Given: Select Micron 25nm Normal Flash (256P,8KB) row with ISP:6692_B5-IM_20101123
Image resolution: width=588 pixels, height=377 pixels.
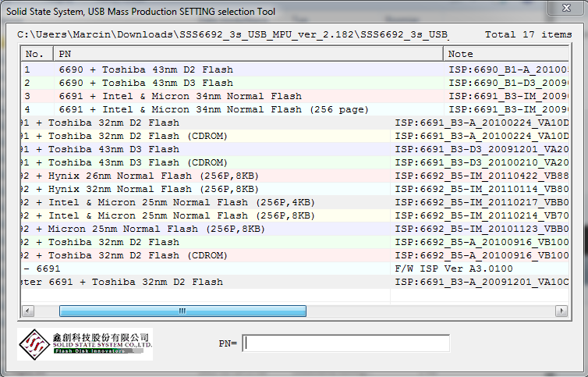Looking at the screenshot, I should (295, 229).
